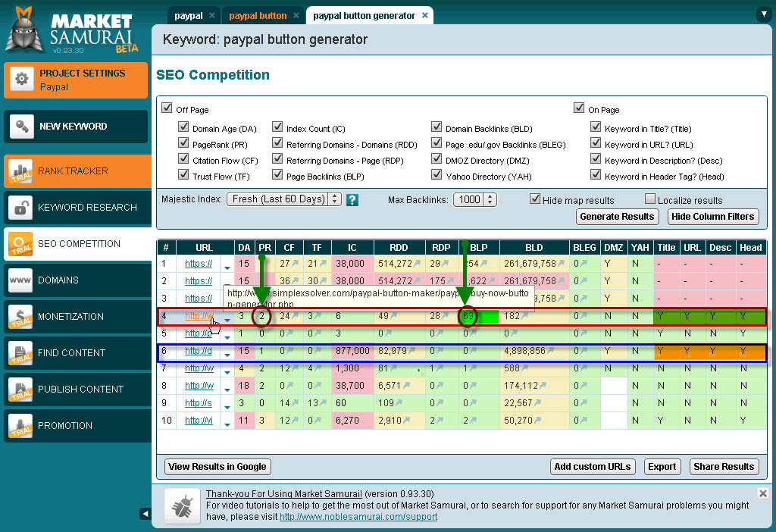The image size is (776, 532).
Task: Collapse the sidebar with the left arrow
Action: (x=145, y=514)
